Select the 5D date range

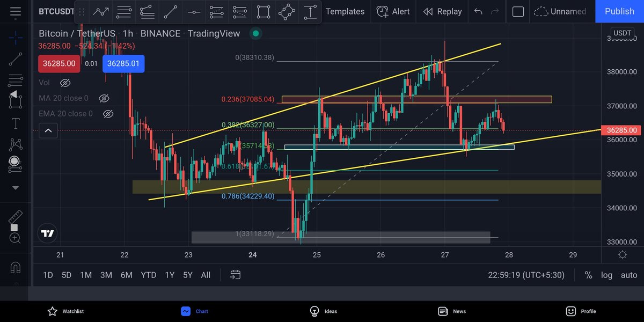[x=67, y=275]
